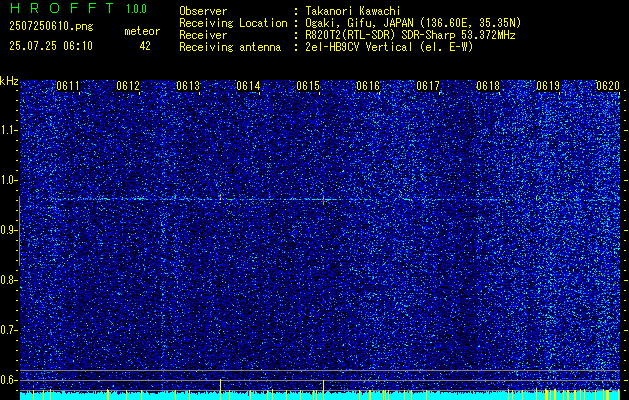Click the 0.7 kHz axis label
629x400 pixels.
9,330
